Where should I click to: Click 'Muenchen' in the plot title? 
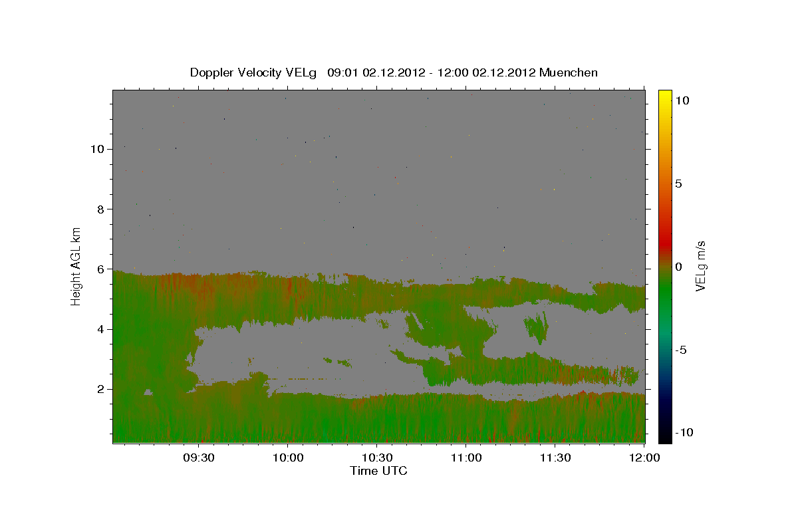pos(569,72)
